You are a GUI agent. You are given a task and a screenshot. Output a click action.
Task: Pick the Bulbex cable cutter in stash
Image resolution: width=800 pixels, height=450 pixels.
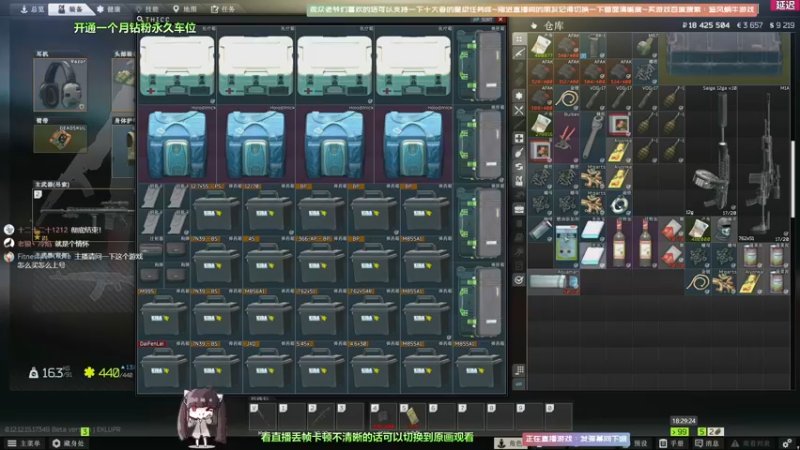566,138
